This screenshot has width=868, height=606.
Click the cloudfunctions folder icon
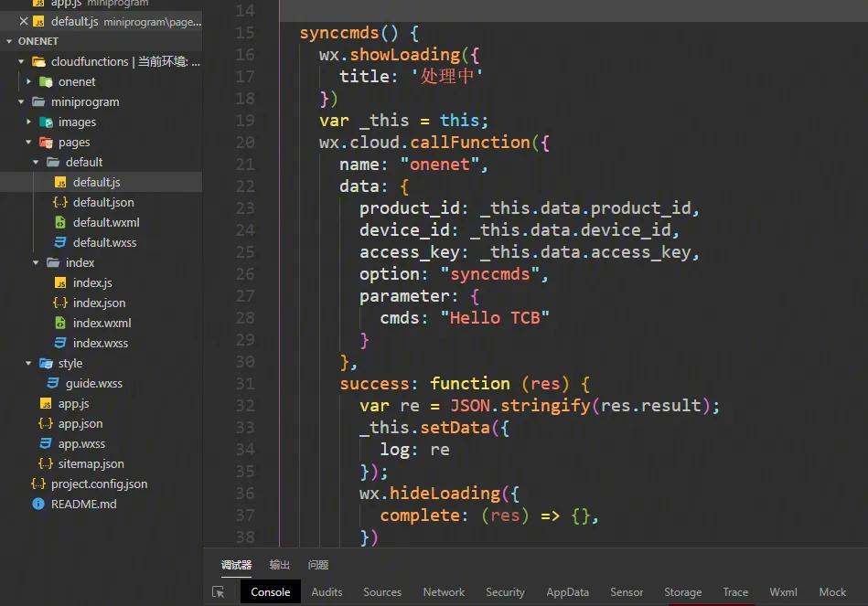tap(38, 62)
